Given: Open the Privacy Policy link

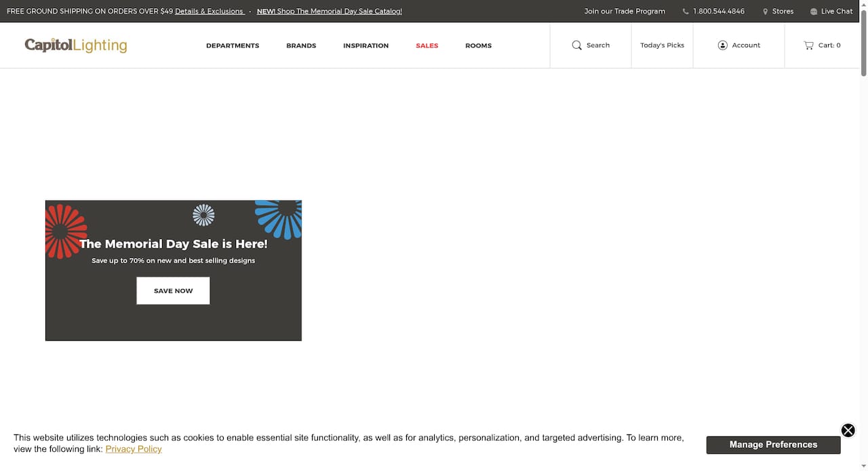Looking at the screenshot, I should (134, 449).
